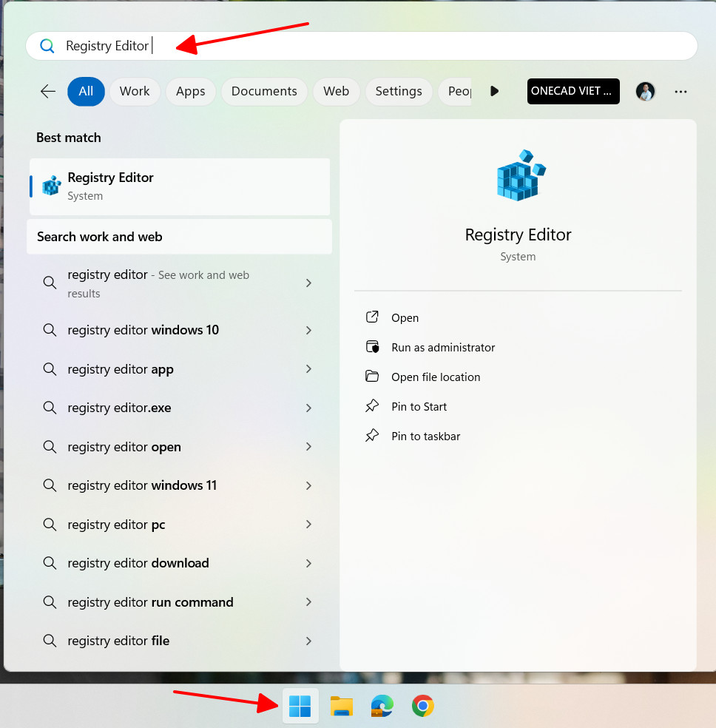
Task: Go back with the left arrow
Action: 48,92
